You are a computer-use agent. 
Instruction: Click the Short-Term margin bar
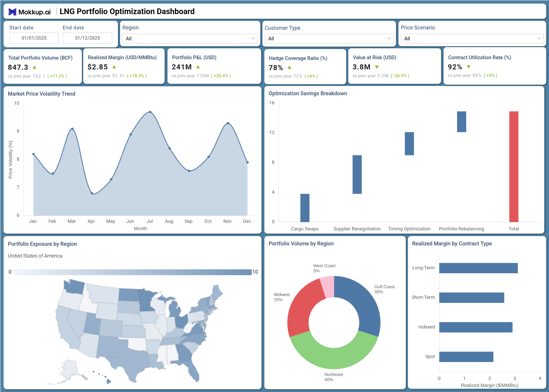pos(472,298)
